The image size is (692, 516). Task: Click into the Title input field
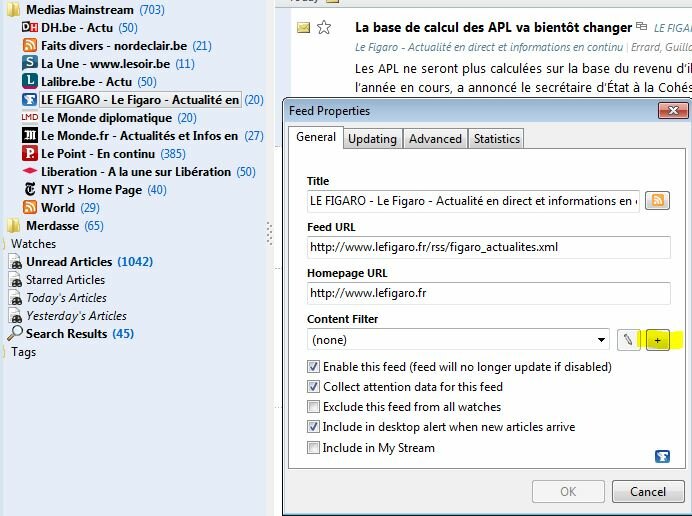click(473, 201)
